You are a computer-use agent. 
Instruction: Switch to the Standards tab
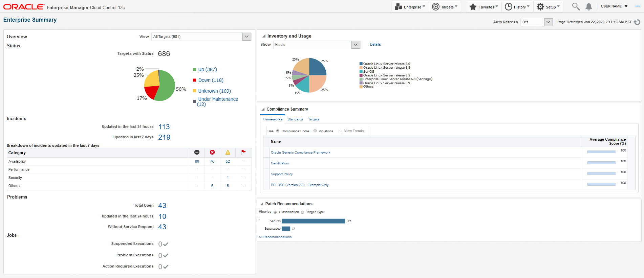(295, 119)
